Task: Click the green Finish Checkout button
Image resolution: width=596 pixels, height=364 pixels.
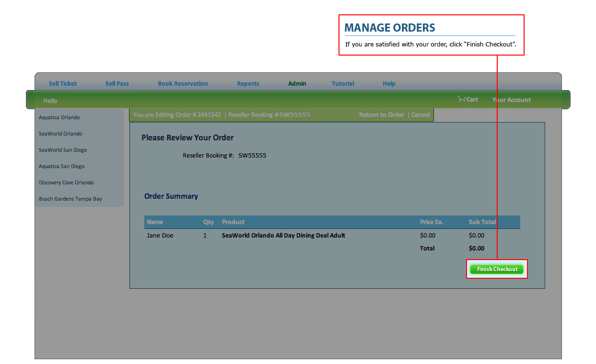Action: pyautogui.click(x=497, y=269)
